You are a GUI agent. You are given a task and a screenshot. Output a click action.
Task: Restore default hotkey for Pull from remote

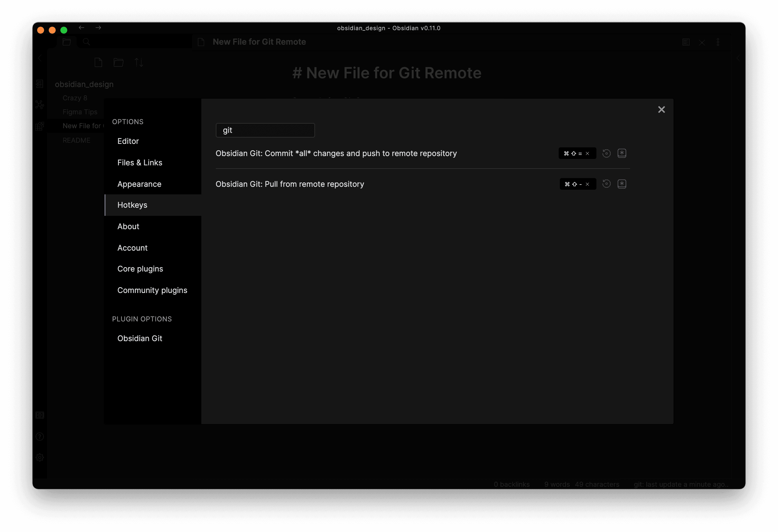pos(606,184)
